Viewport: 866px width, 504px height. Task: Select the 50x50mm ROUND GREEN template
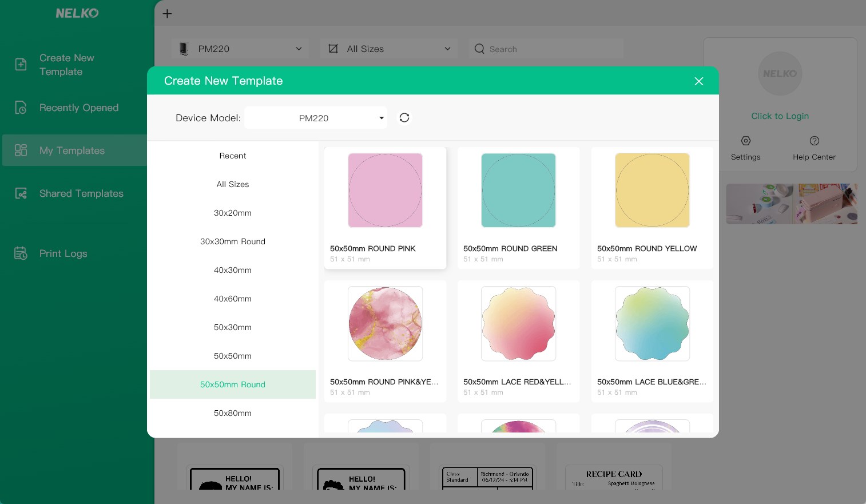tap(518, 208)
